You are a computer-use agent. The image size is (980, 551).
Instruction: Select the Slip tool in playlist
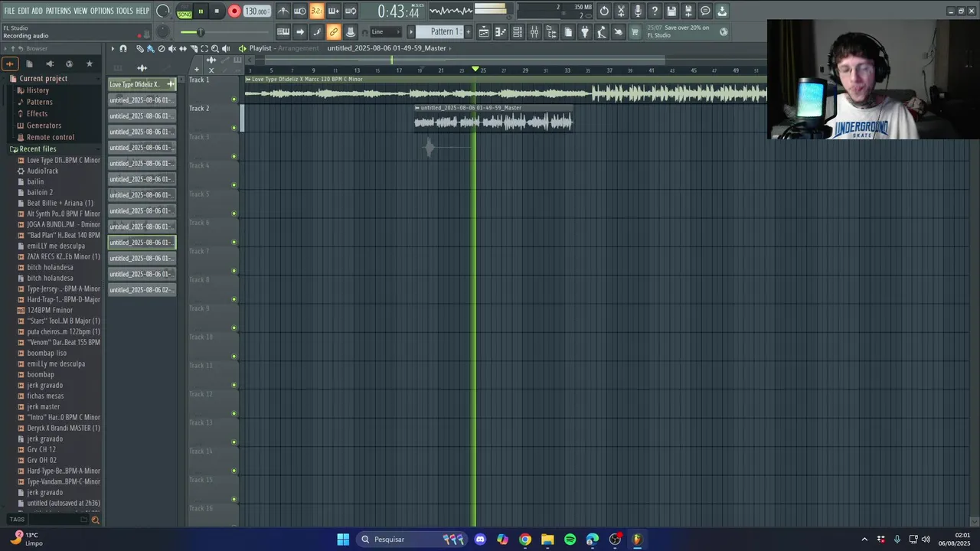(182, 48)
